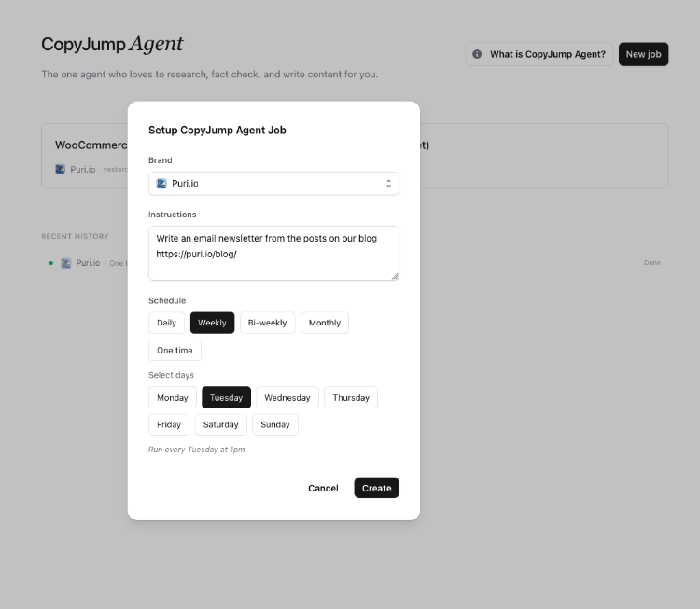Click the RECENT HISTORY section label

75,236
